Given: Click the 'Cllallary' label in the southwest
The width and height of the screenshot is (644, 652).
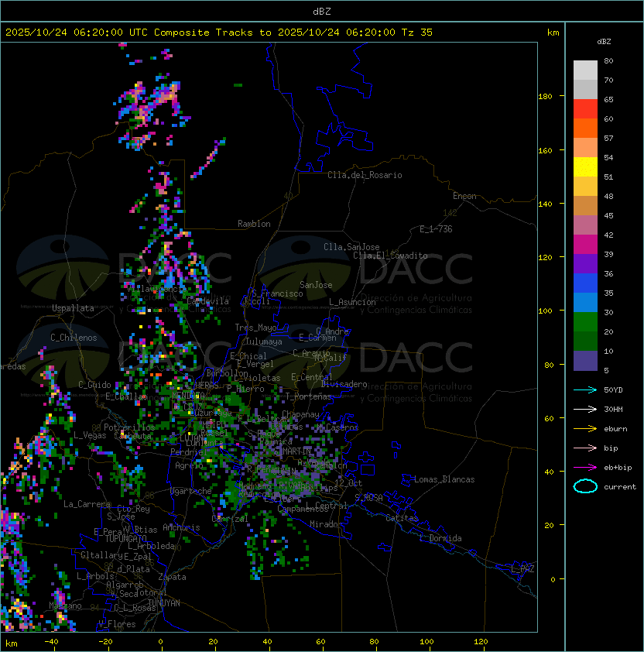Looking at the screenshot, I should point(102,555).
